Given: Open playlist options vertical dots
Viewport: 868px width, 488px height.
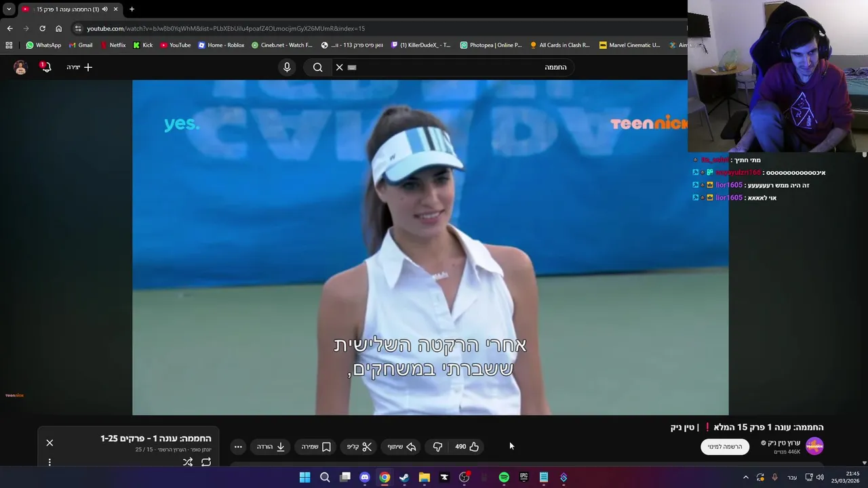Looking at the screenshot, I should pyautogui.click(x=50, y=462).
